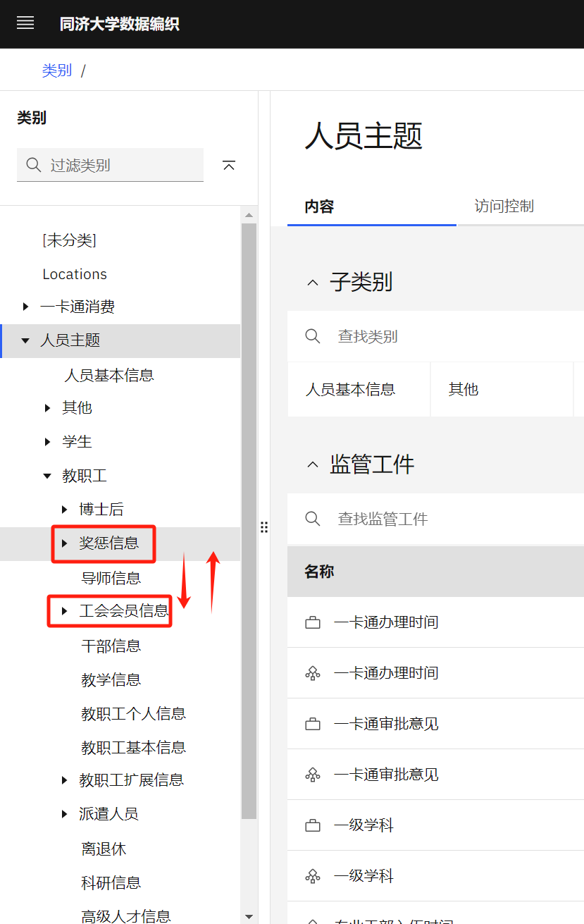Open the hamburger navigation menu
The height and width of the screenshot is (924, 584).
pyautogui.click(x=25, y=23)
